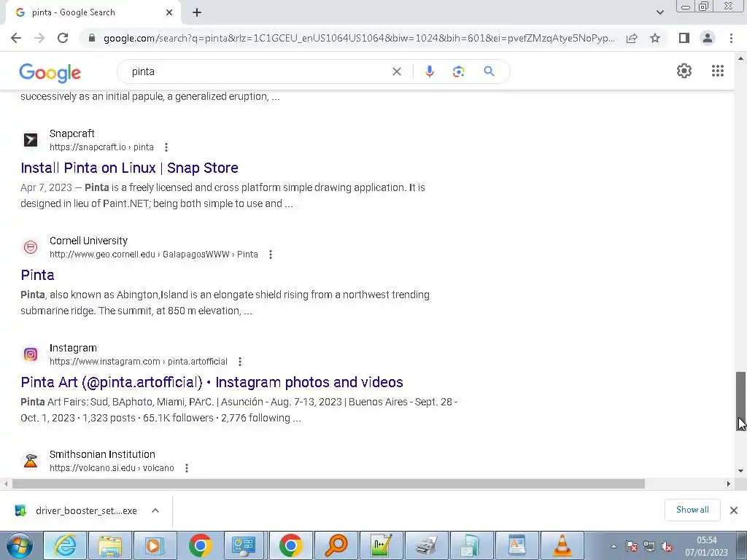Screen dimensions: 747x560
Task: Open Chrome's three-dot menu
Action: click(x=731, y=38)
